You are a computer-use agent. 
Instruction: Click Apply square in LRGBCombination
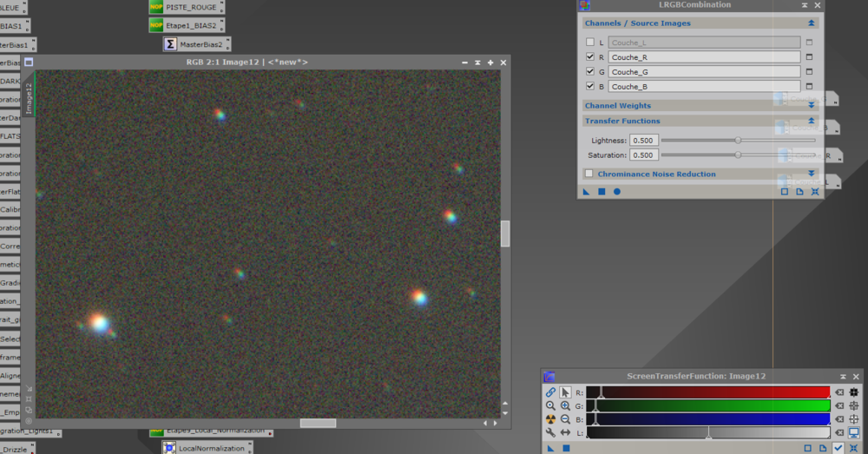[x=602, y=192]
